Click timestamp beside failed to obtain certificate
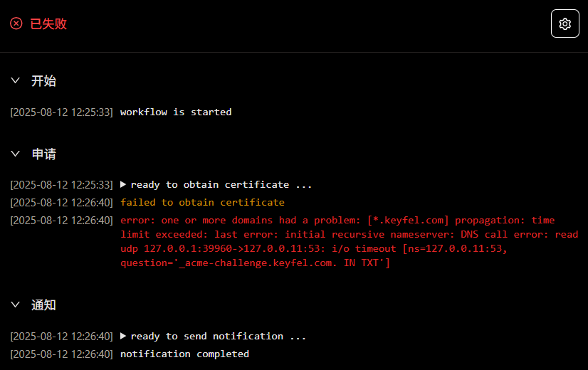Viewport: 588px width, 370px height. click(61, 202)
